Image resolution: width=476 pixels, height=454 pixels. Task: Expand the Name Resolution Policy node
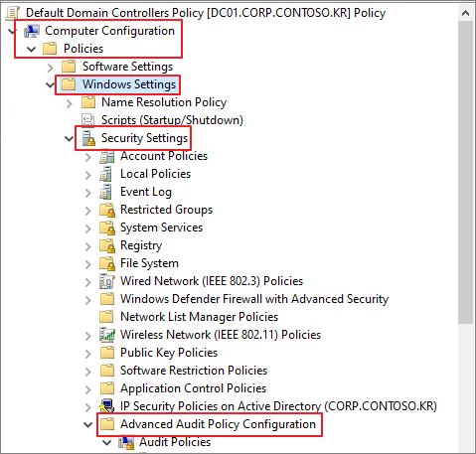pyautogui.click(x=70, y=103)
